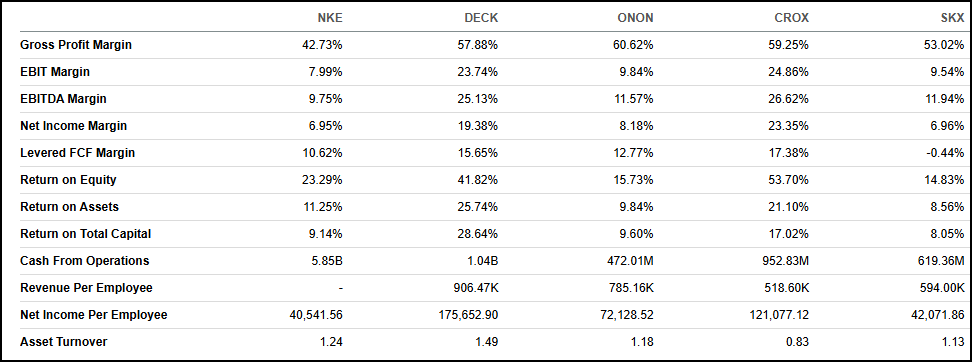Select CROX return on equity 53.70% cell

789,180
